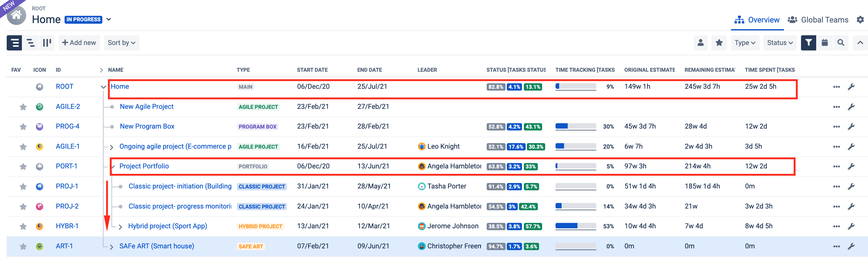The image size is (868, 259).
Task: Favorite the PROJ-2 row star
Action: point(23,206)
